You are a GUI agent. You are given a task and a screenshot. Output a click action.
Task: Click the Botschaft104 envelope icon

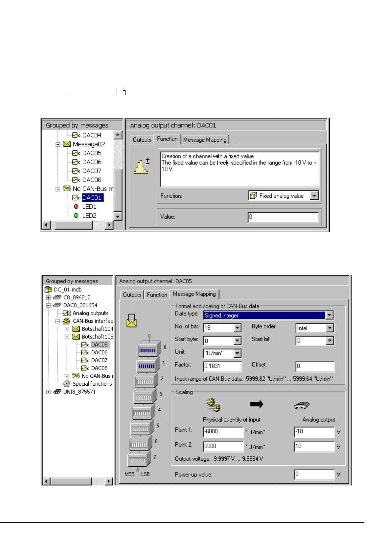(x=76, y=329)
